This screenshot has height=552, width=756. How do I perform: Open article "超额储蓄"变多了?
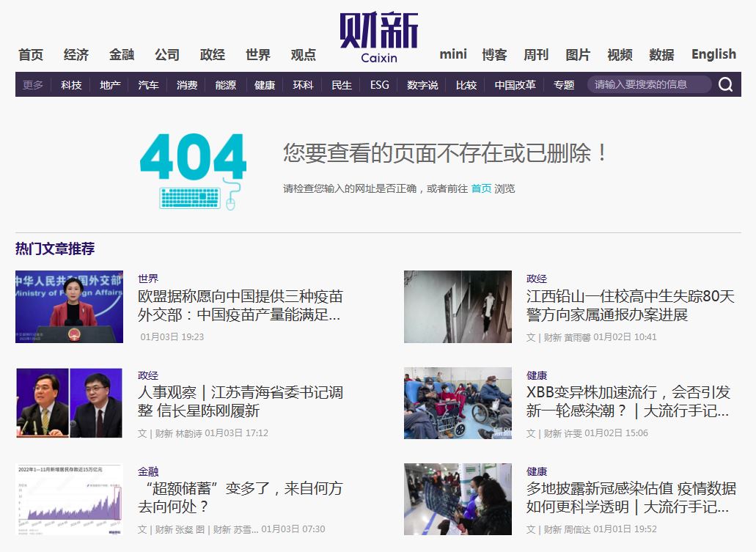[240, 498]
